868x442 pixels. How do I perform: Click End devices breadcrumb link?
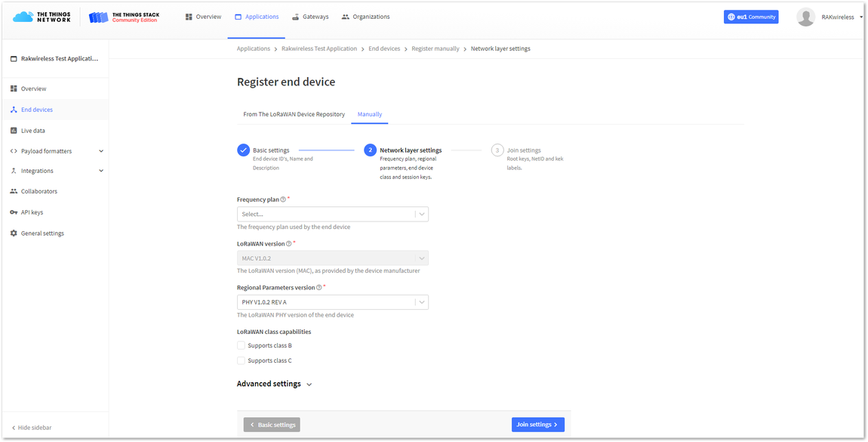384,49
